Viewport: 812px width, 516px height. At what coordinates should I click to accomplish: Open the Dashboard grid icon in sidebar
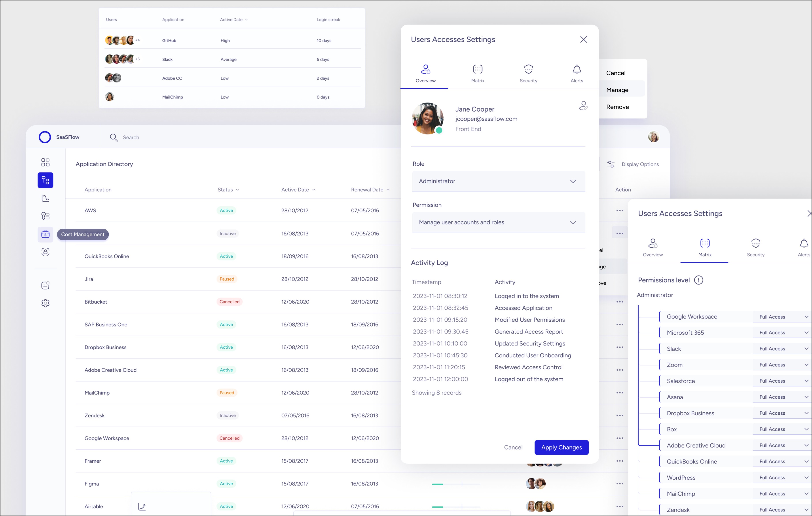[46, 162]
